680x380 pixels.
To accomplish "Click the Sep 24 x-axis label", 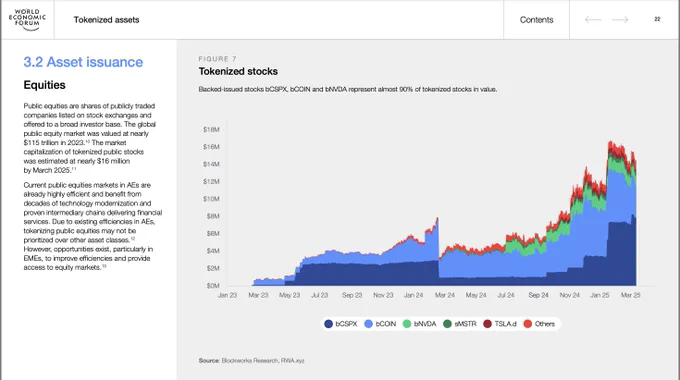I will coord(538,295).
